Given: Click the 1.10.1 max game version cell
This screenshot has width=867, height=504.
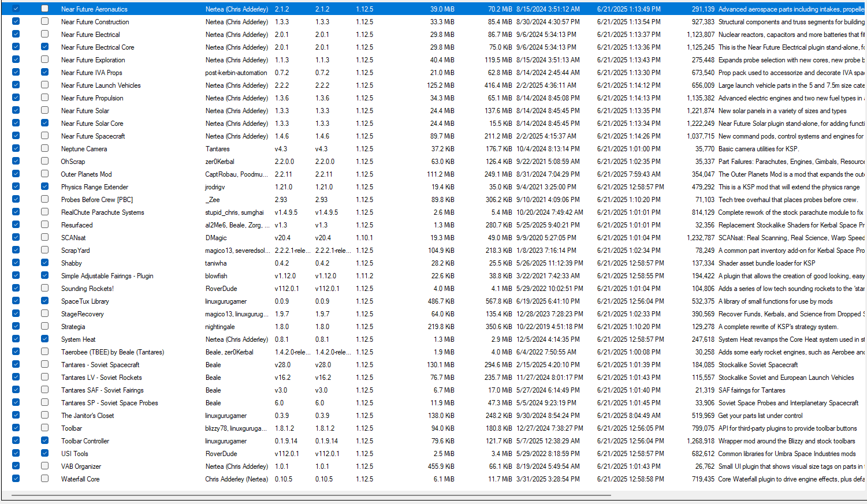Looking at the screenshot, I should [x=364, y=238].
